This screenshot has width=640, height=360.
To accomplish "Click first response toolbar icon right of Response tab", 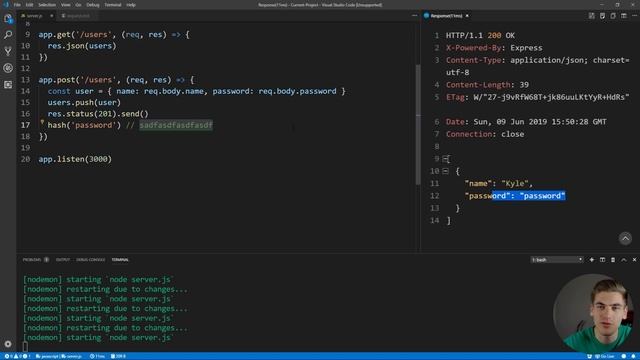I will [x=591, y=16].
